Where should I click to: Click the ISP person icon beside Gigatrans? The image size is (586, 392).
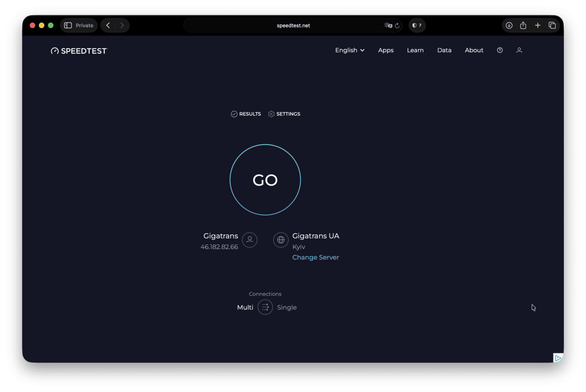pyautogui.click(x=249, y=240)
